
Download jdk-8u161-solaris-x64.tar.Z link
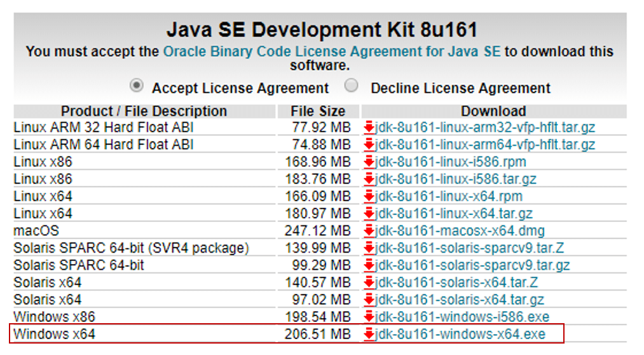(456, 283)
